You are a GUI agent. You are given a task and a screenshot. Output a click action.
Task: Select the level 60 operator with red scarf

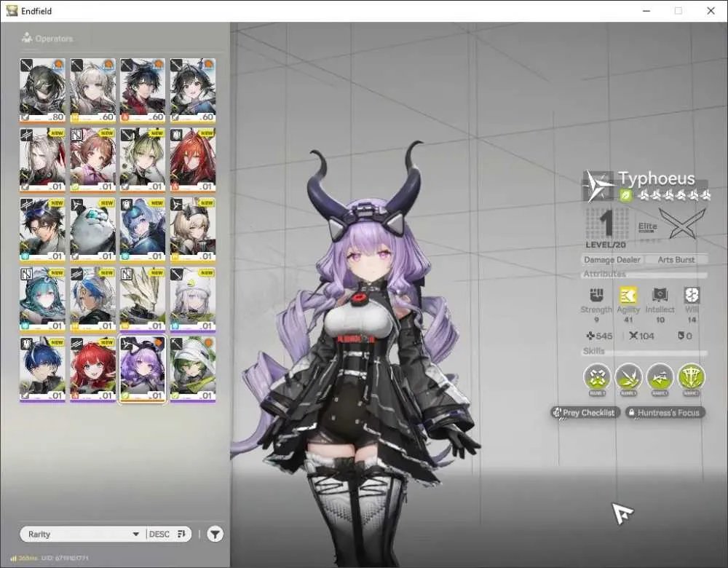pos(143,90)
